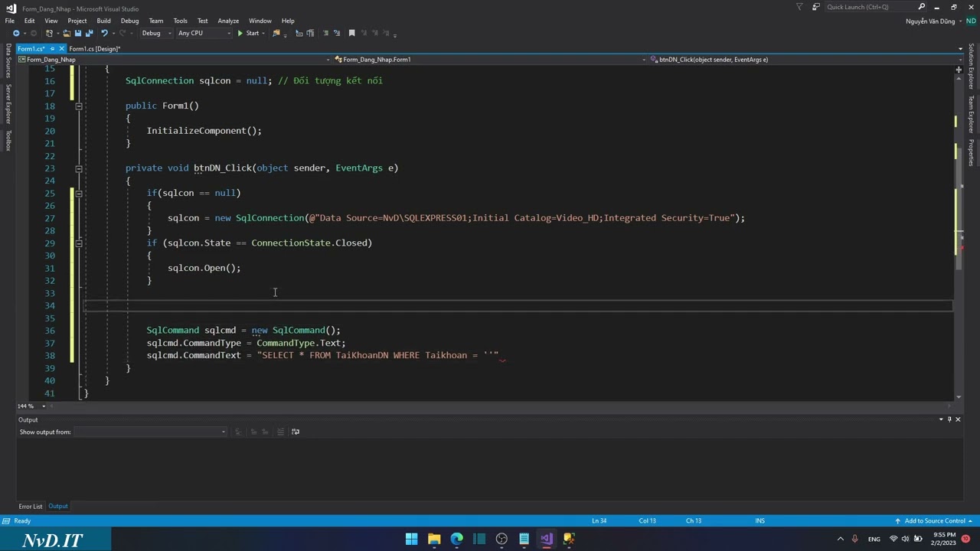Click the ENG language indicator in tray
Viewport: 980px width, 551px height.
point(874,539)
